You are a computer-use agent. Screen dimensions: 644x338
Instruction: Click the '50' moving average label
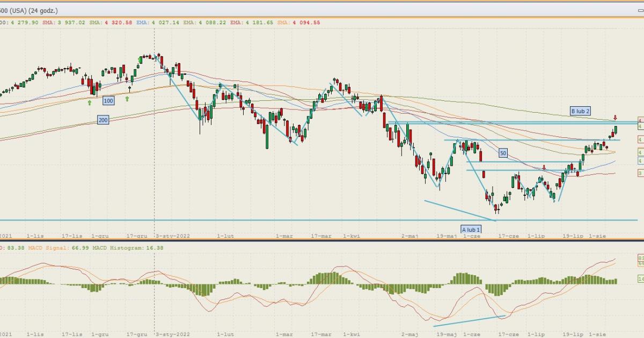tap(503, 153)
